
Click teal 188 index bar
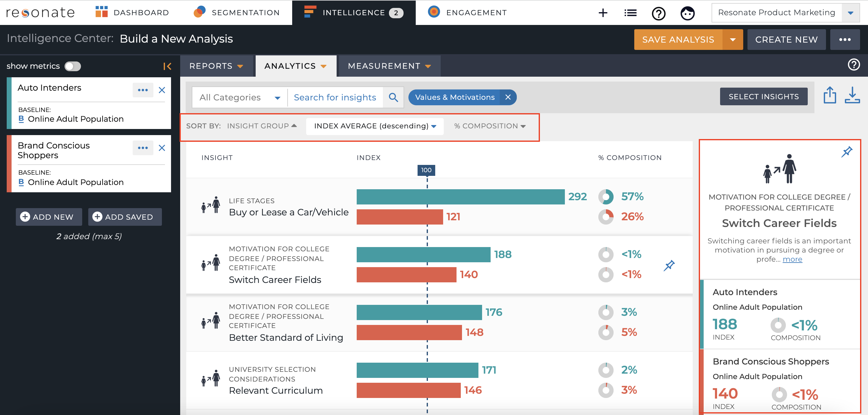423,255
